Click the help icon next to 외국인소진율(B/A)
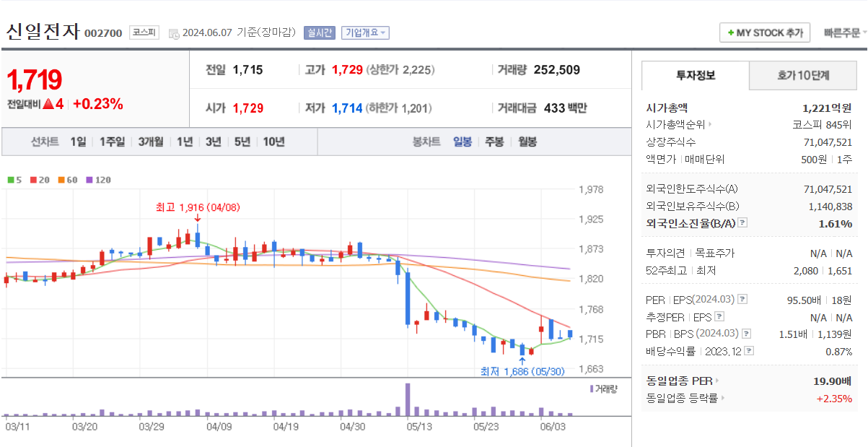Image resolution: width=868 pixels, height=447 pixels. click(x=743, y=223)
